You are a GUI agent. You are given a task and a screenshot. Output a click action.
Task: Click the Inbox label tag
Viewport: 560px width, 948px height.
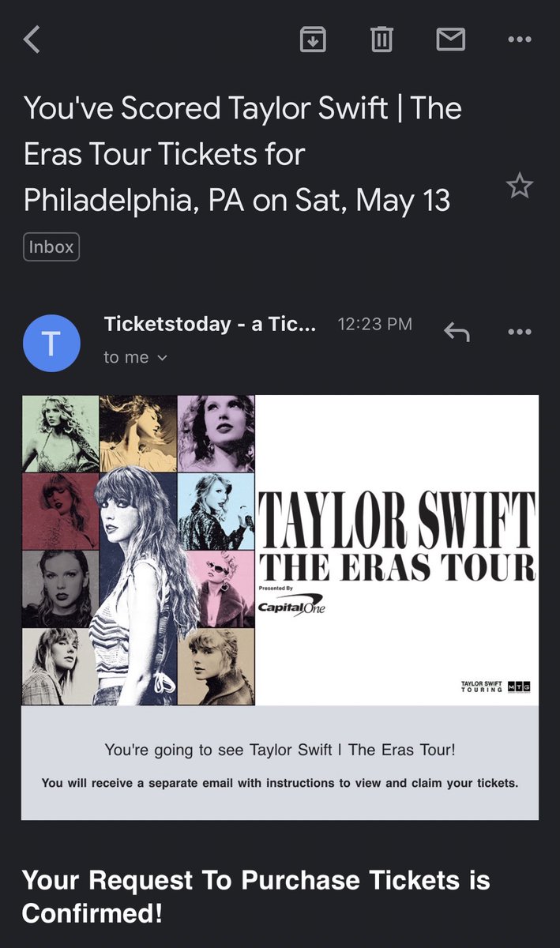51,247
